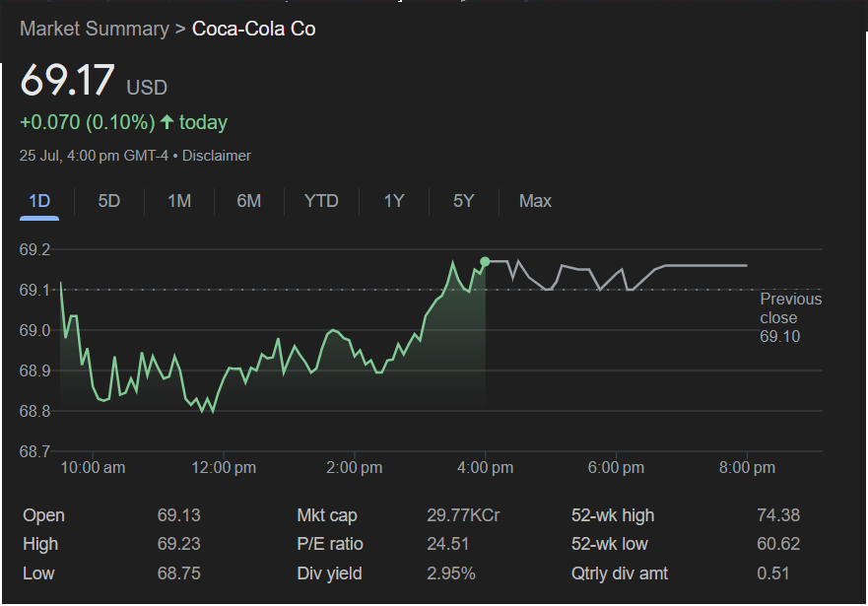The width and height of the screenshot is (868, 606).
Task: Click the P/E ratio value 24.51
Action: [448, 544]
